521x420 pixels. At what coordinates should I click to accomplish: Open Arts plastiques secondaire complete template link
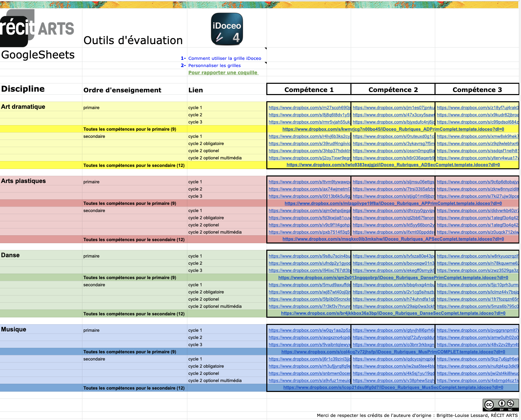point(393,239)
